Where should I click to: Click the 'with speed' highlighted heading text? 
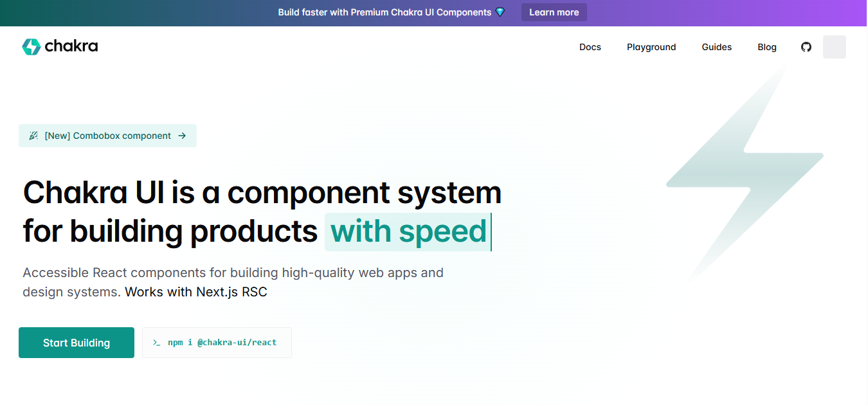pos(408,231)
